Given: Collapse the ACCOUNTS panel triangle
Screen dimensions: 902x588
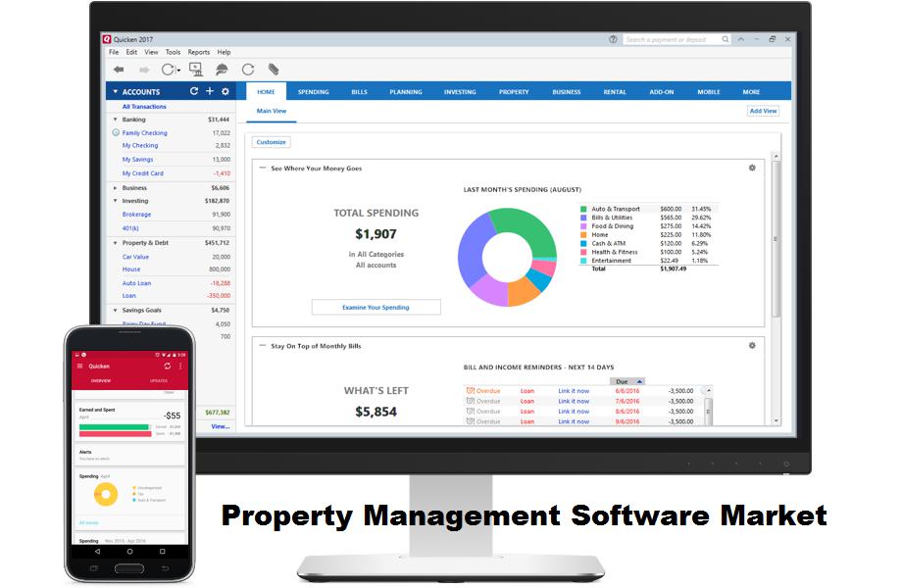Looking at the screenshot, I should pos(115,91).
